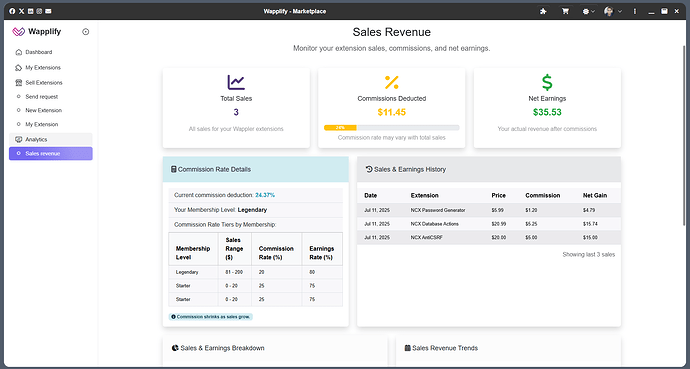Click the Sales Revenue page heading
The width and height of the screenshot is (690, 369).
pos(392,32)
